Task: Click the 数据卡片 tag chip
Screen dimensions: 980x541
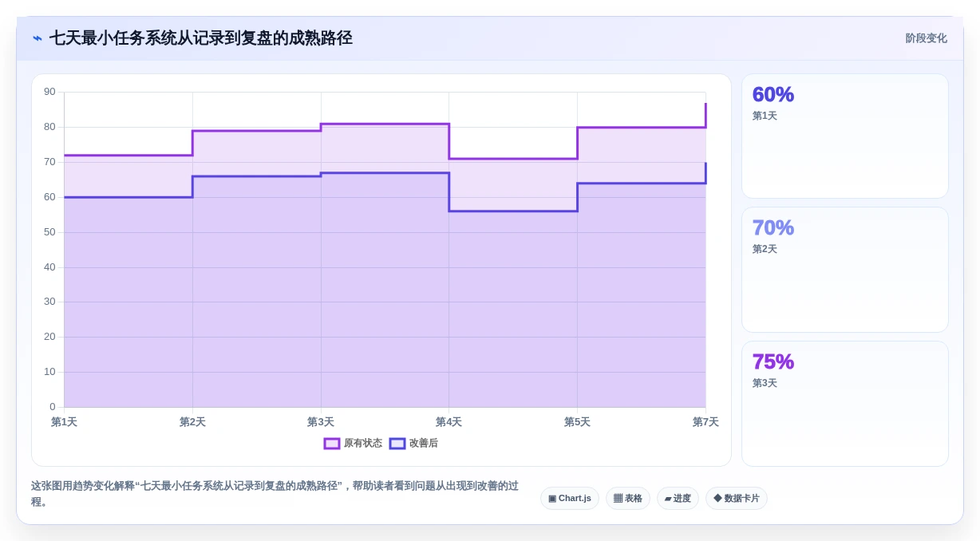Action: (737, 499)
